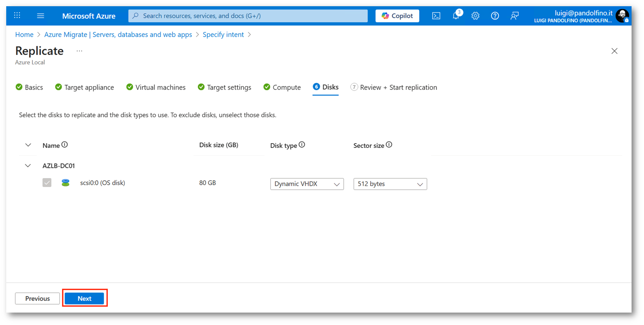Click info icon next to Sector size
The height and width of the screenshot is (325, 644).
389,145
